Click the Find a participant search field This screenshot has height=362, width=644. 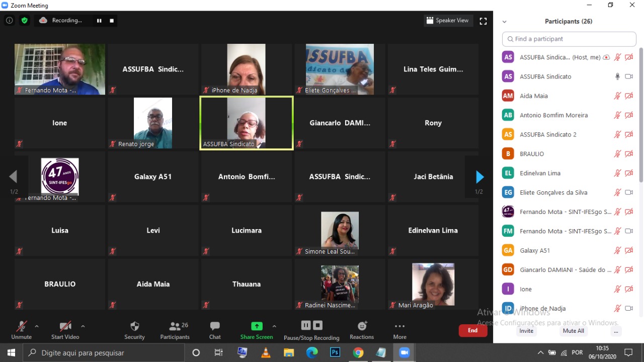(569, 39)
